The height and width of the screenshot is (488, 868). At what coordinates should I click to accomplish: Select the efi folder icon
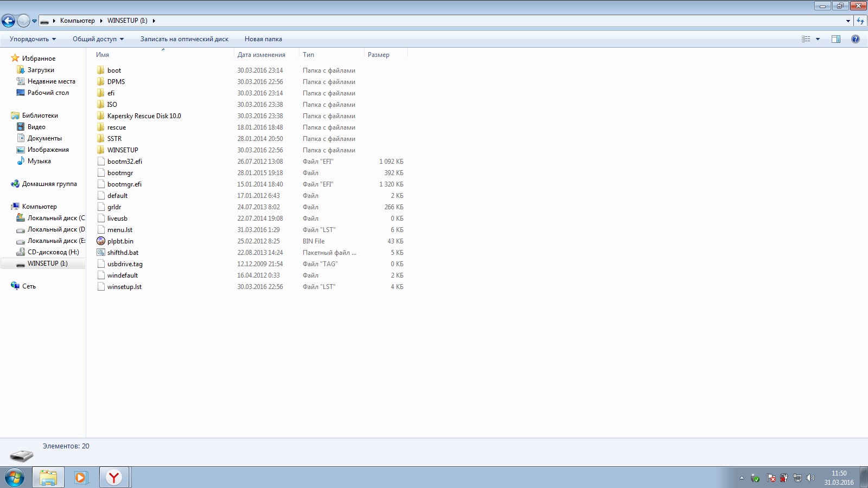101,93
